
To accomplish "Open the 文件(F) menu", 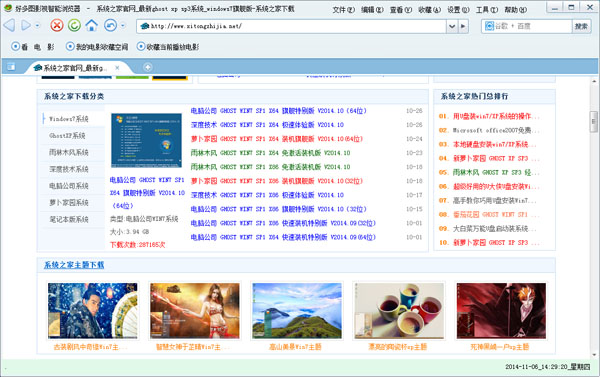I will 343,10.
